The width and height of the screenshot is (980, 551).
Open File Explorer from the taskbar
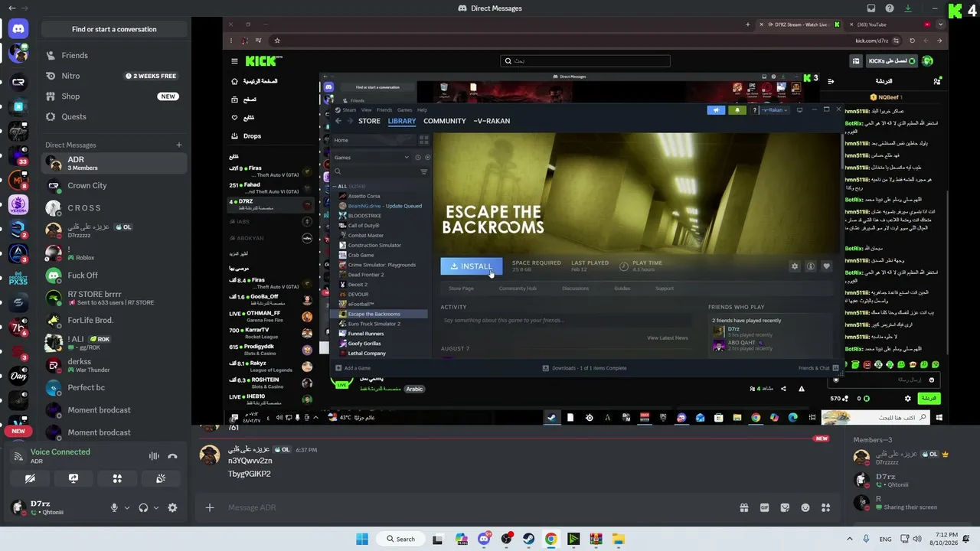[618, 539]
